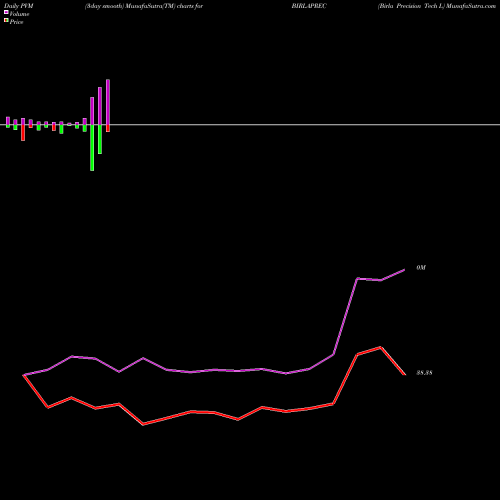Click the peak of the red price line

coord(381,347)
